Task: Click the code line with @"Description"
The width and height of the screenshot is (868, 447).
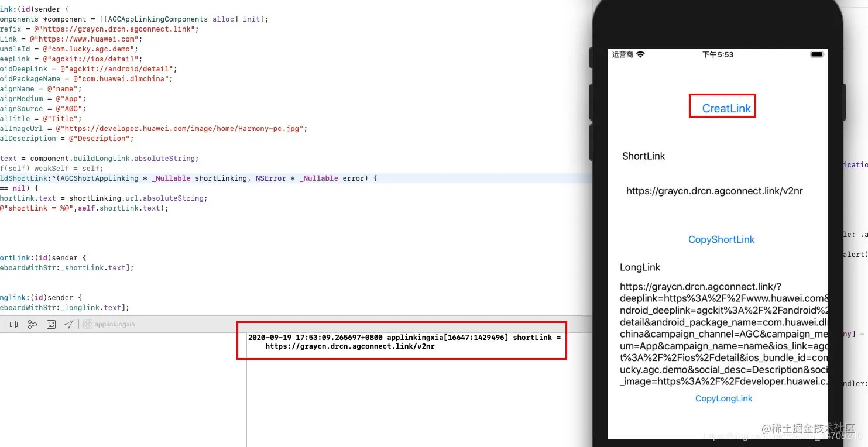Action: (x=67, y=139)
